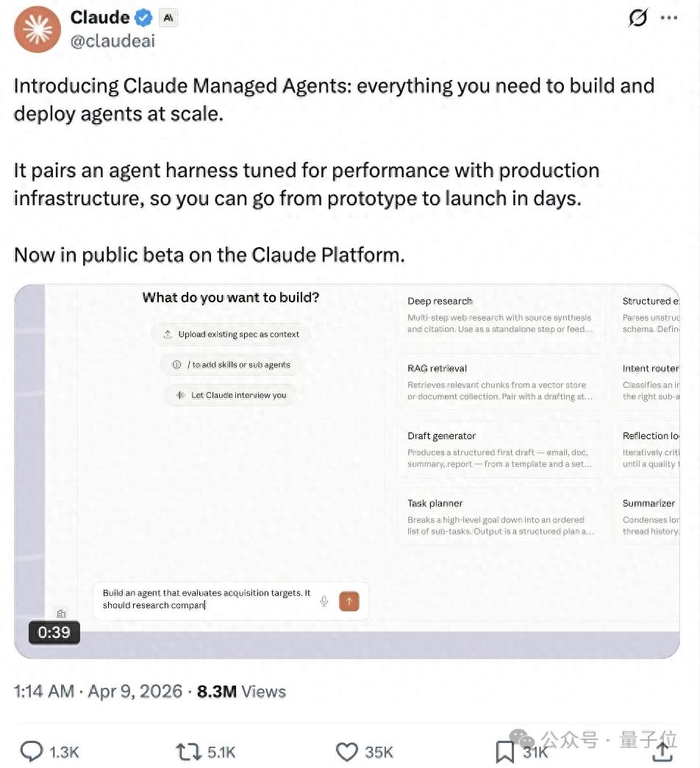700x768 pixels.
Task: Click the Anthropic affiliation badge
Action: [167, 18]
